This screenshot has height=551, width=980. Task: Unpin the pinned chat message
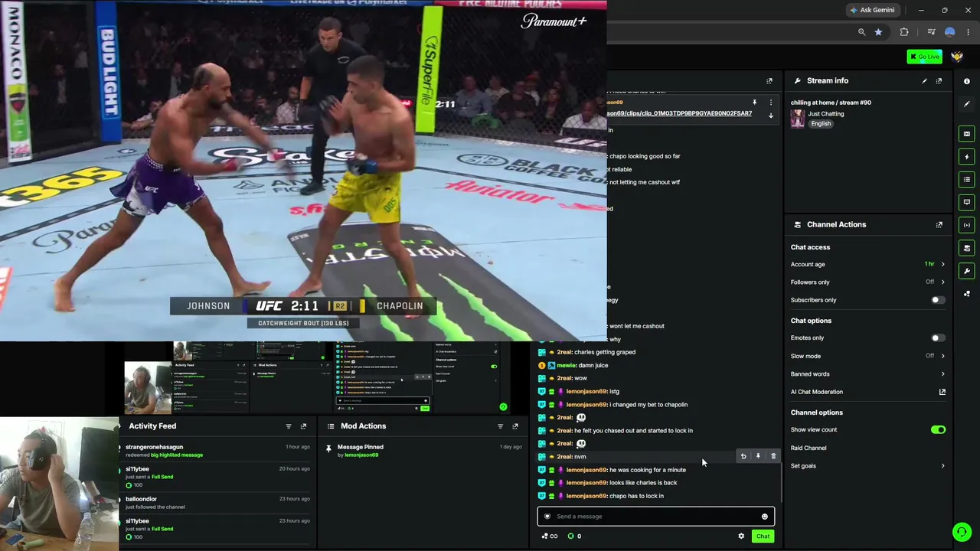pos(754,103)
